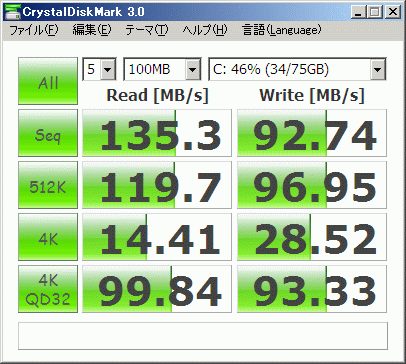Select the Seq write result 92.74
Image resolution: width=406 pixels, height=364 pixels.
312,133
